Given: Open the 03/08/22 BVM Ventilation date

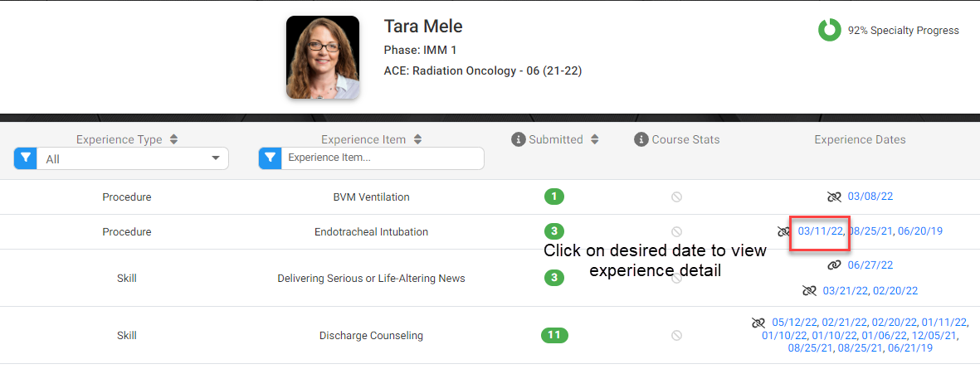Looking at the screenshot, I should click(x=870, y=197).
